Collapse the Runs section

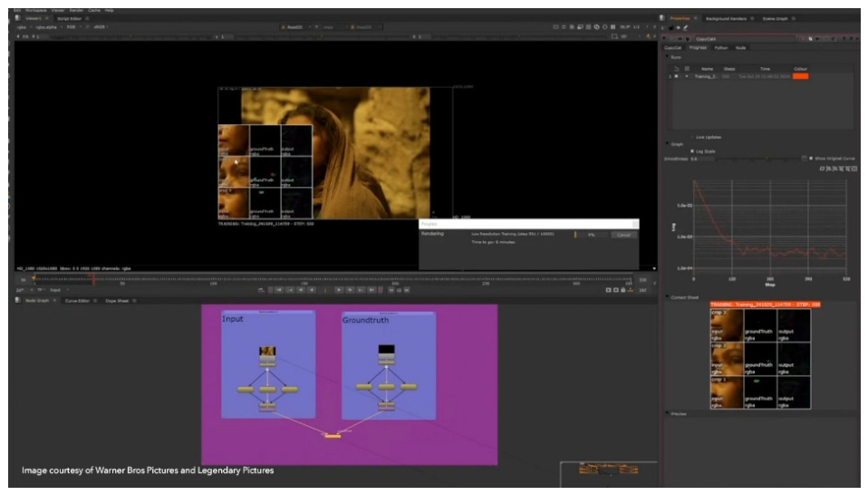click(667, 56)
